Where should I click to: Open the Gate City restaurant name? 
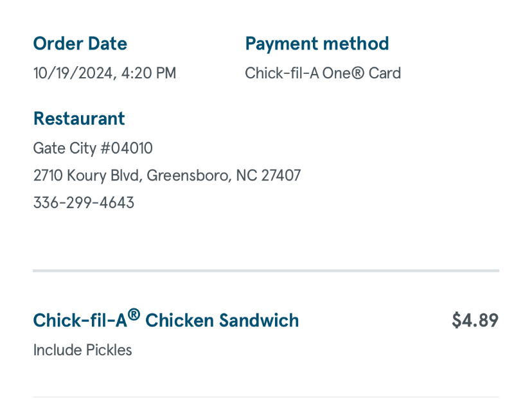(64, 148)
